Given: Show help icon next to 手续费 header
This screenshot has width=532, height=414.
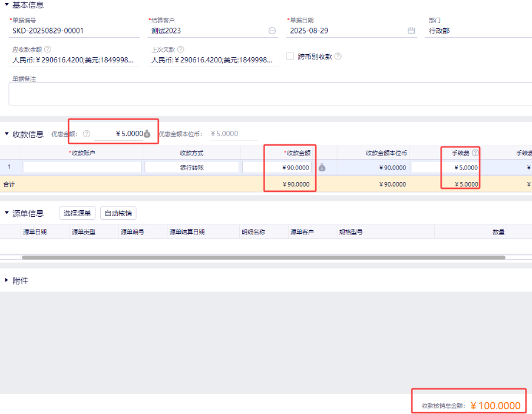Looking at the screenshot, I should point(475,153).
